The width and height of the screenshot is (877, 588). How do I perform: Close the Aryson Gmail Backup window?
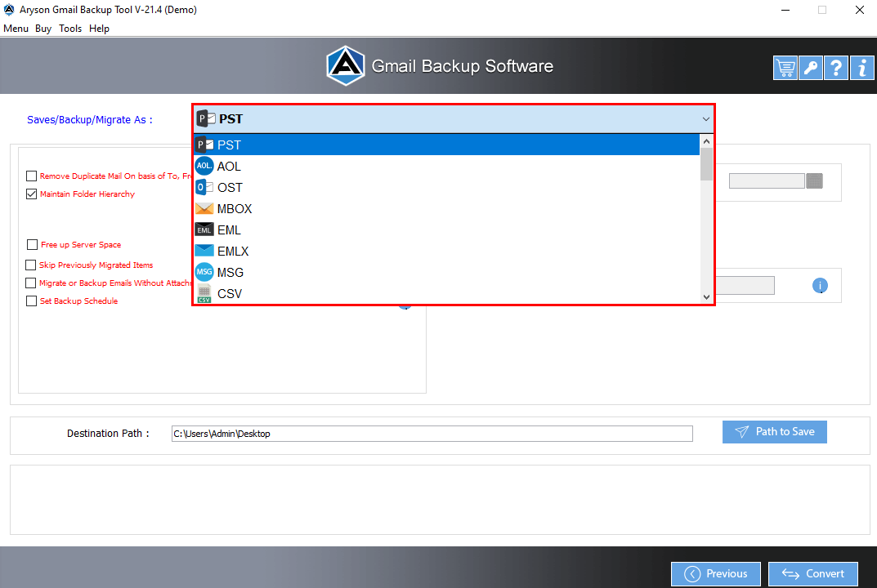pyautogui.click(x=860, y=10)
